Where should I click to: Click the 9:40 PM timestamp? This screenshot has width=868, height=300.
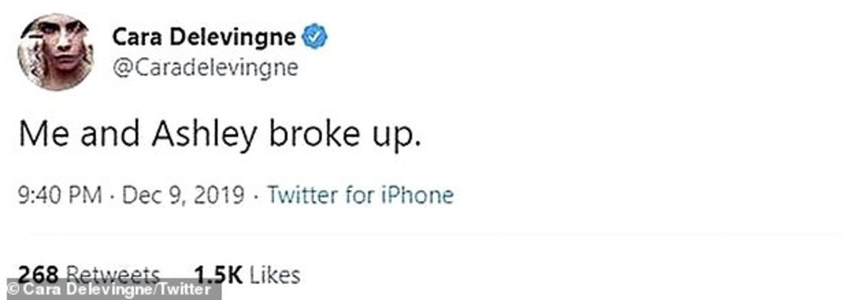(x=59, y=195)
